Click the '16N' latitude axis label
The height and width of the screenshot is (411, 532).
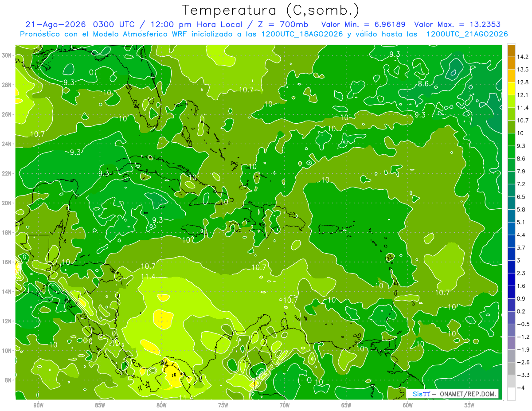(7, 262)
